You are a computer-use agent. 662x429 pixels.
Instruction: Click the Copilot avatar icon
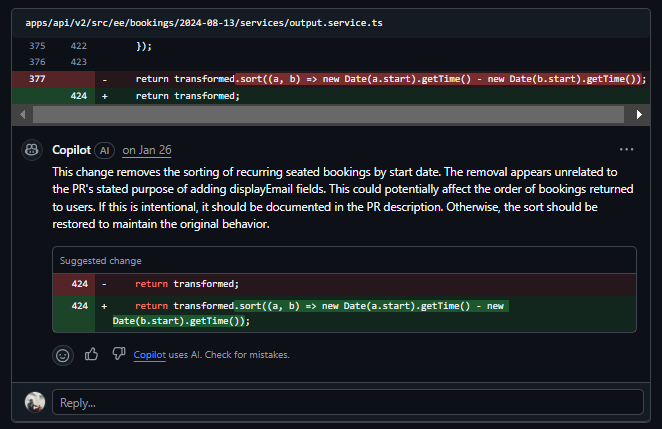click(32, 150)
